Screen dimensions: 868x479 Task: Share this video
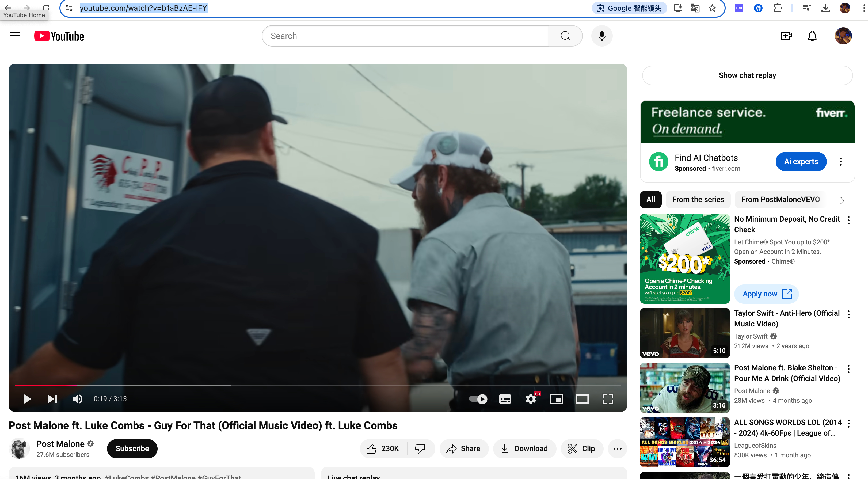[464, 449]
